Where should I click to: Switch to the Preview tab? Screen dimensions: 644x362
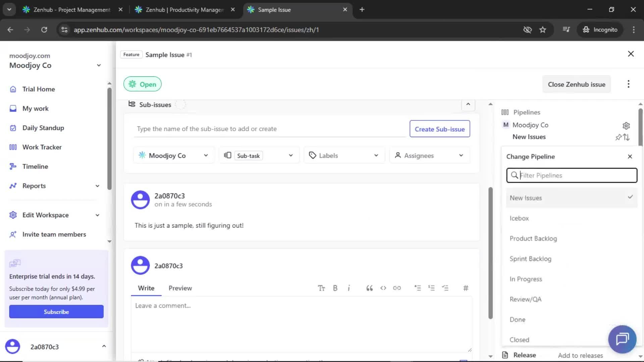[x=180, y=288]
